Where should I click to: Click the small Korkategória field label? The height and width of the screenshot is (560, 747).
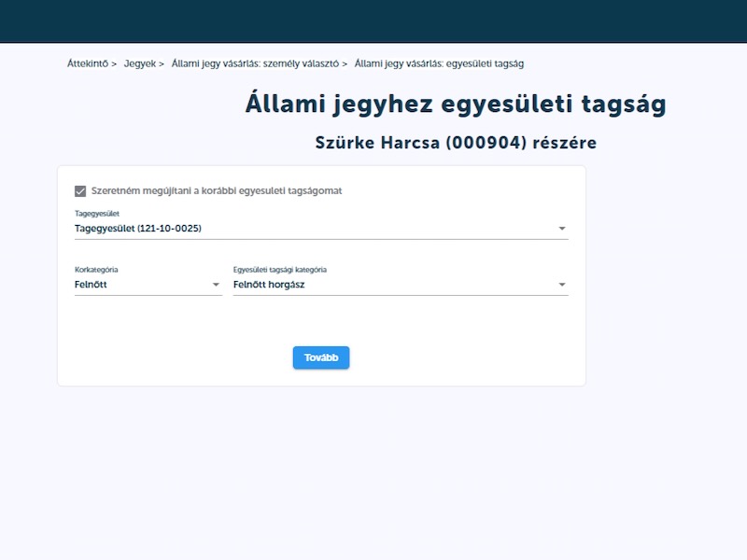pos(96,270)
